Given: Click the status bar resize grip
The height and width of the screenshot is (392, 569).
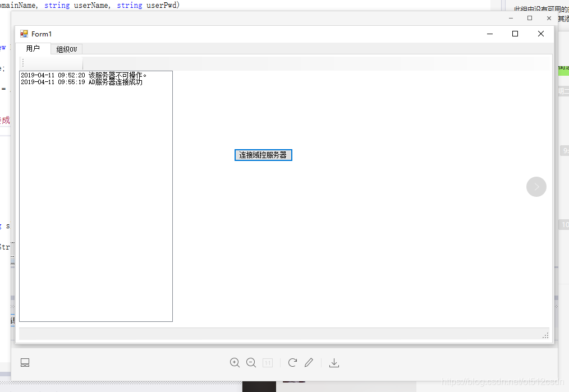Looking at the screenshot, I should 545,335.
